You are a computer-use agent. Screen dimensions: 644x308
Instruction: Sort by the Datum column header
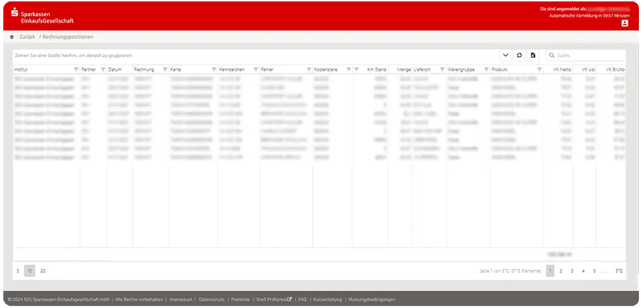(x=115, y=69)
